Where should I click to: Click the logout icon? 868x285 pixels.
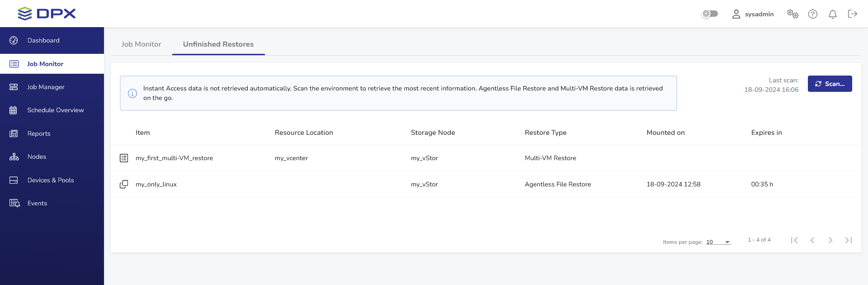tap(853, 14)
